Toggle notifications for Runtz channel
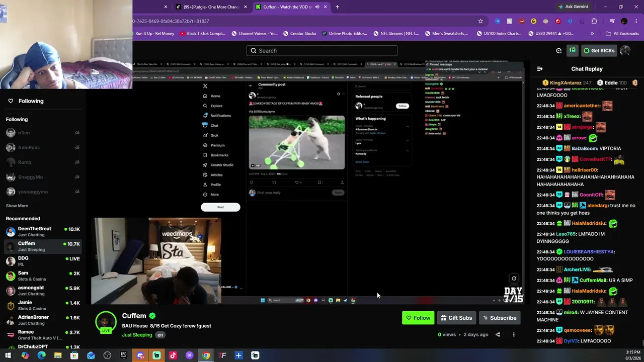This screenshot has width=644, height=362. tap(77, 162)
